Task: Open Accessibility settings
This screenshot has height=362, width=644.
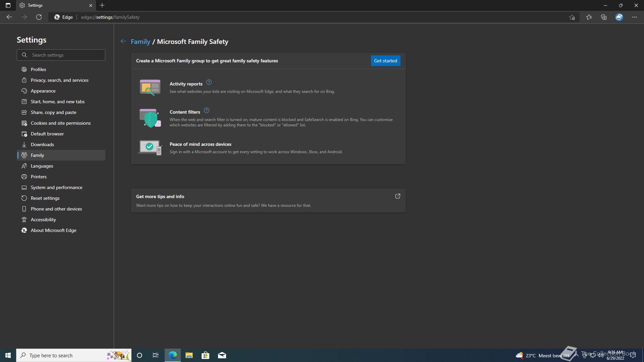Action: point(61,220)
